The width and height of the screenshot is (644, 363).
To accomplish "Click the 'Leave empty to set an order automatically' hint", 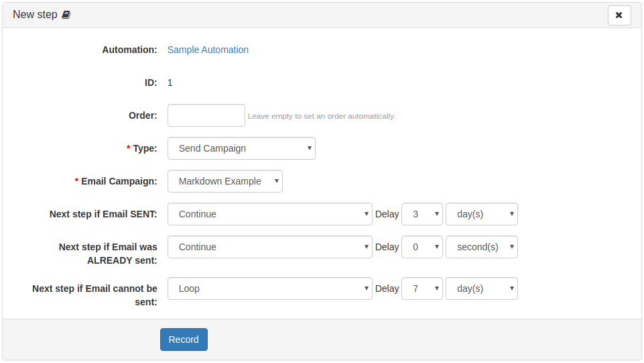I will [322, 116].
